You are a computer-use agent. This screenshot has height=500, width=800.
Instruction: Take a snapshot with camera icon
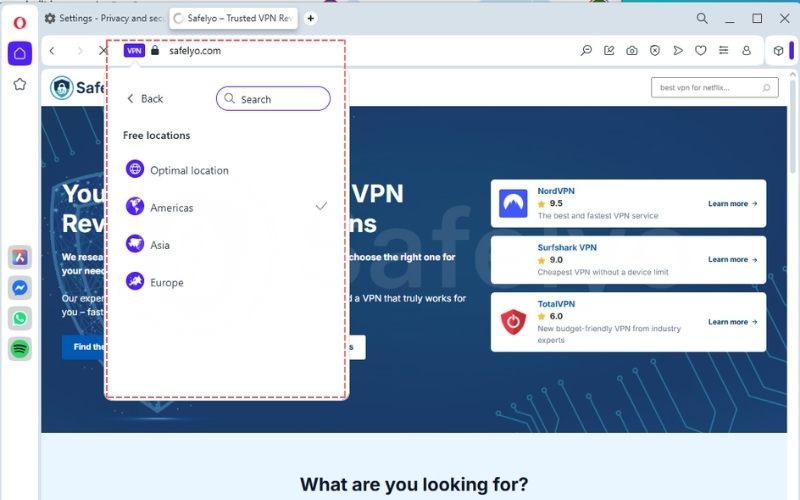[x=632, y=51]
